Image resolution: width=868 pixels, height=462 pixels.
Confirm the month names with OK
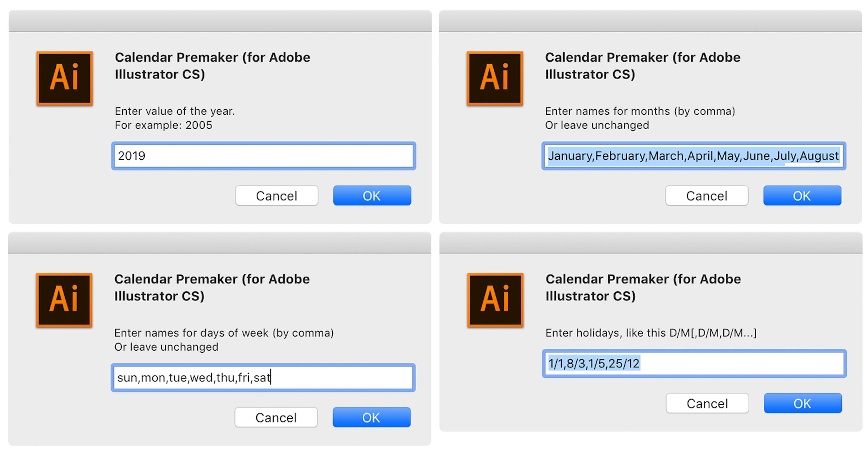point(802,195)
